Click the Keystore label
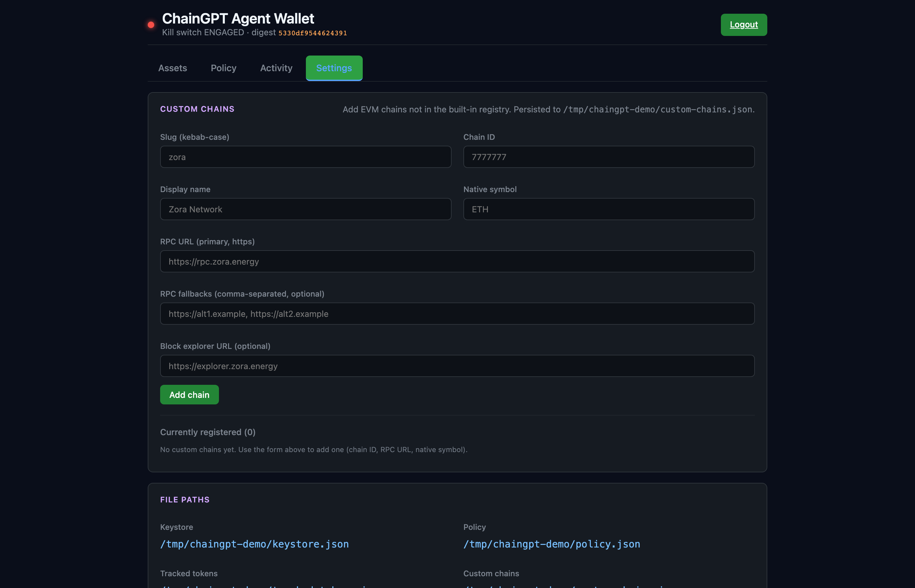Screen dimensions: 915x588 pos(176,527)
